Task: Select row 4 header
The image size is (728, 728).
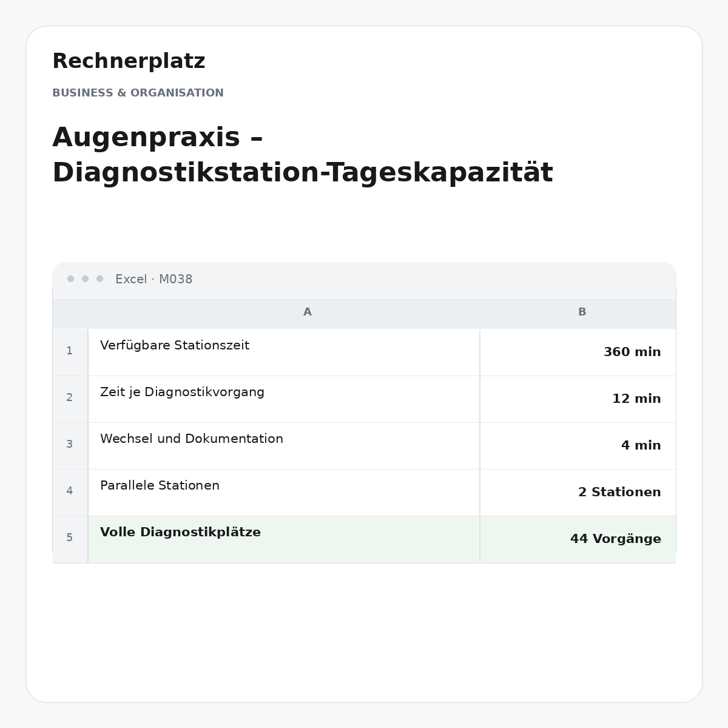Action: tap(70, 491)
